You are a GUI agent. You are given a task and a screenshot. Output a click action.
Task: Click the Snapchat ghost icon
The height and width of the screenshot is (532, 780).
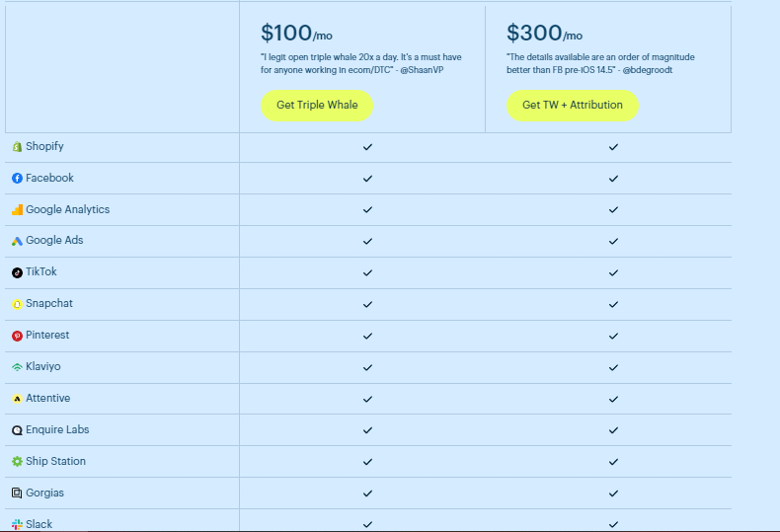17,304
